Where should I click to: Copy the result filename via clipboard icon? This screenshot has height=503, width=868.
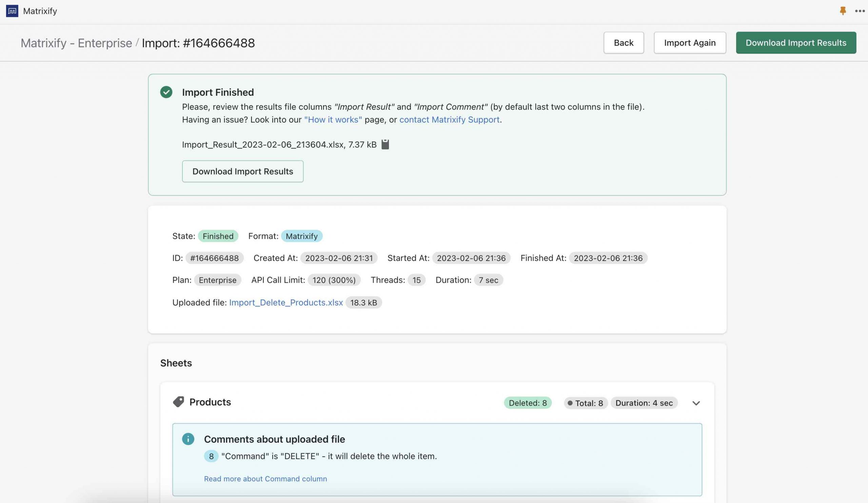[385, 145]
